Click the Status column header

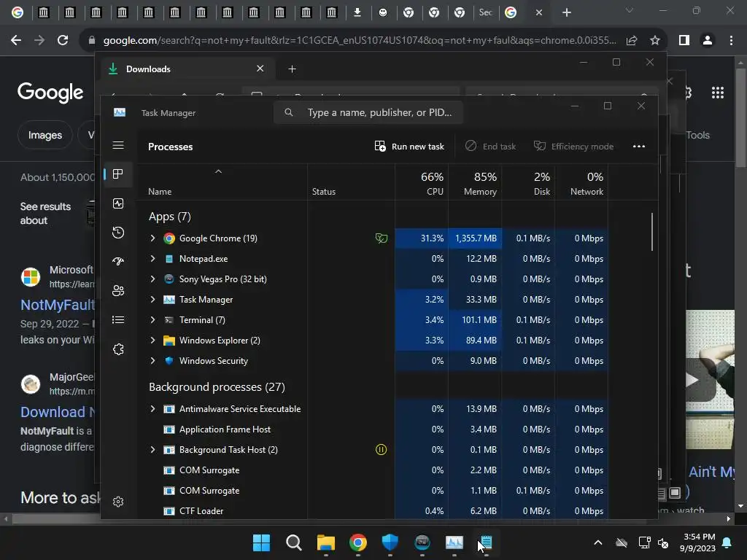point(351,182)
